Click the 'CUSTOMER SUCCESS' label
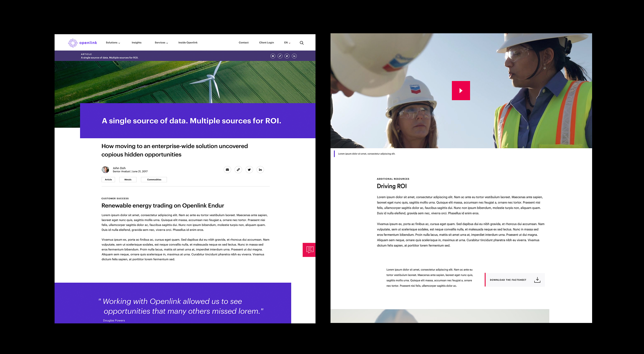644x354 pixels. 115,199
